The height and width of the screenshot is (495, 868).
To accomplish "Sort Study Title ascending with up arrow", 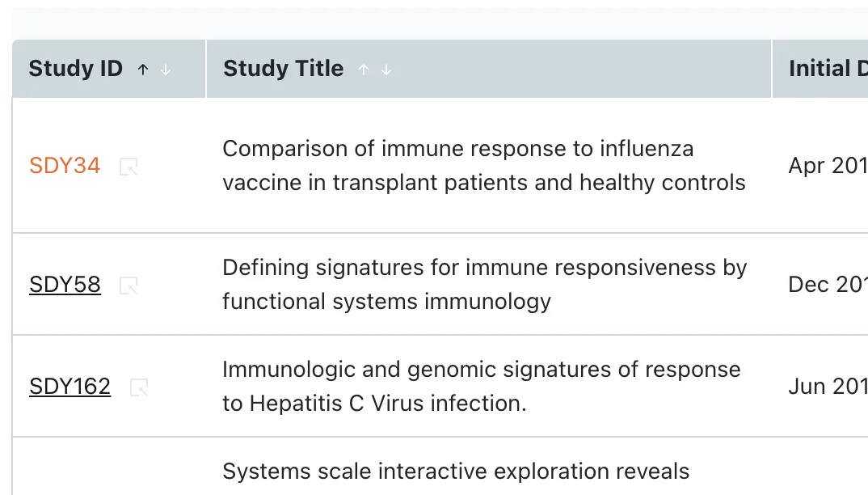I will tap(363, 70).
